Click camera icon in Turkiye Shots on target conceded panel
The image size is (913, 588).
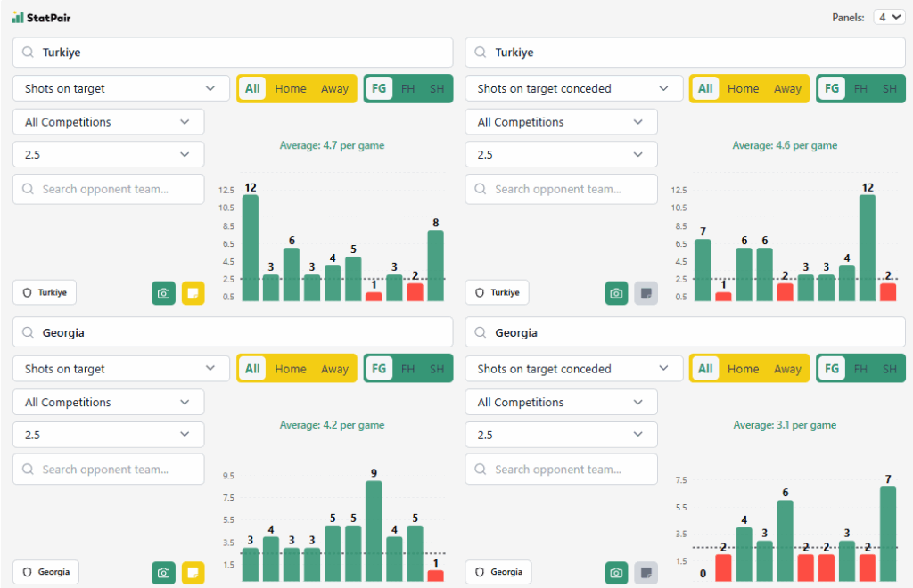[616, 293]
